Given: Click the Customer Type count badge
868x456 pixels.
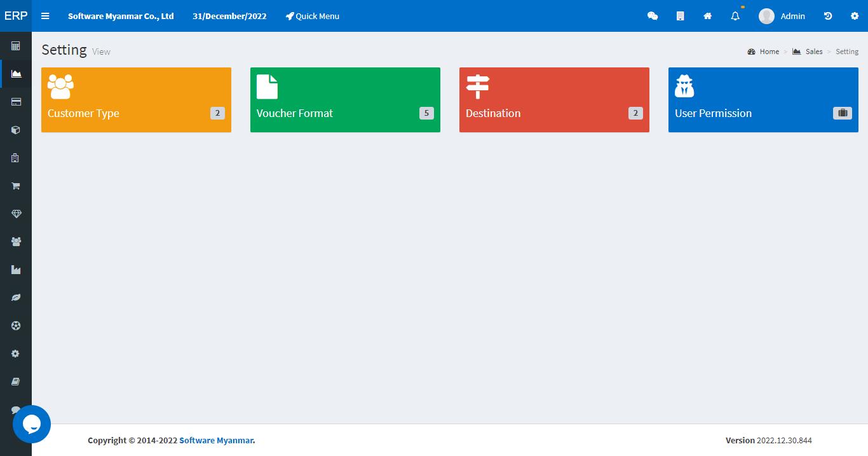Looking at the screenshot, I should pos(217,113).
